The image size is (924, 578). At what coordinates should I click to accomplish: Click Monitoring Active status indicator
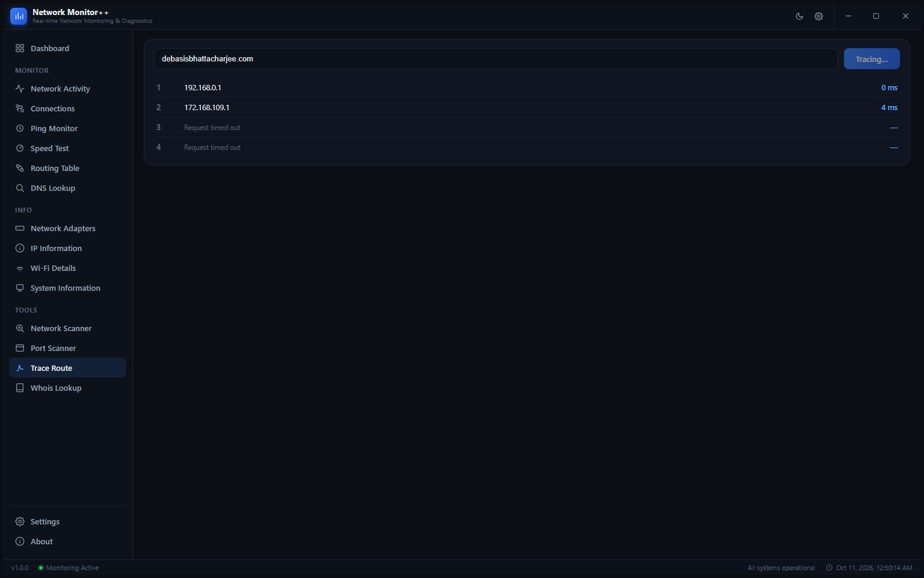tap(69, 568)
